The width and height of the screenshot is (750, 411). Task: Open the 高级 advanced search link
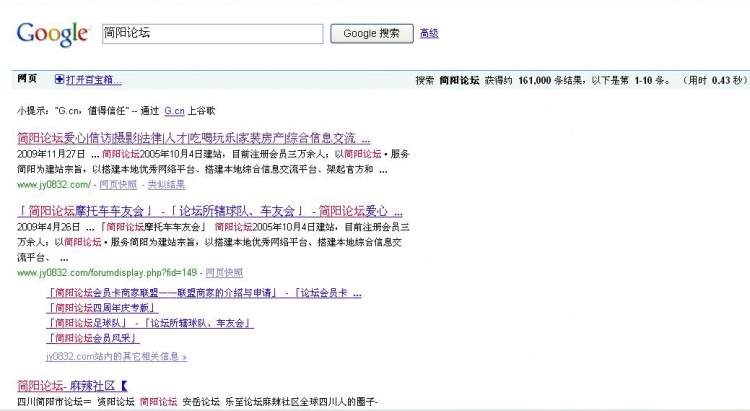(x=429, y=33)
